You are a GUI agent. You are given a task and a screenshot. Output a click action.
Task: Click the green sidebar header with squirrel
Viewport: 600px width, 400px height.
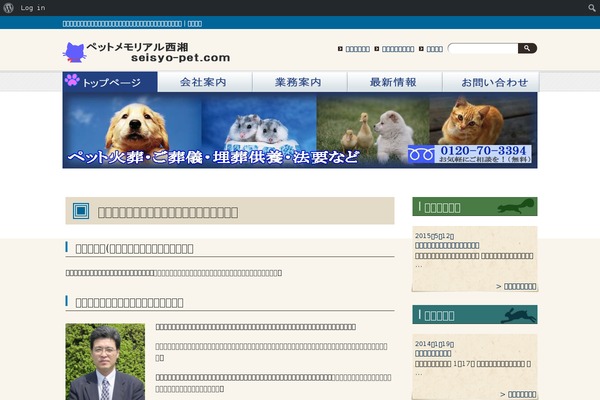point(475,207)
